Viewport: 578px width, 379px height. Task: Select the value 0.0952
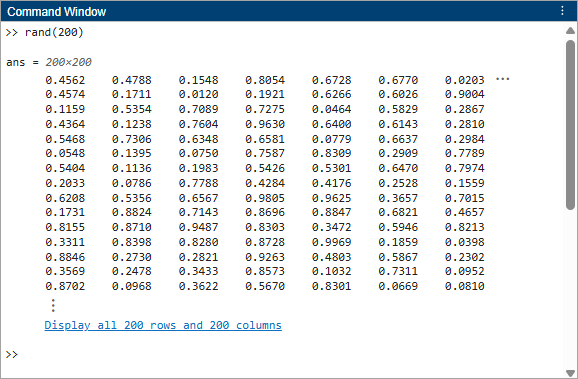click(x=464, y=271)
